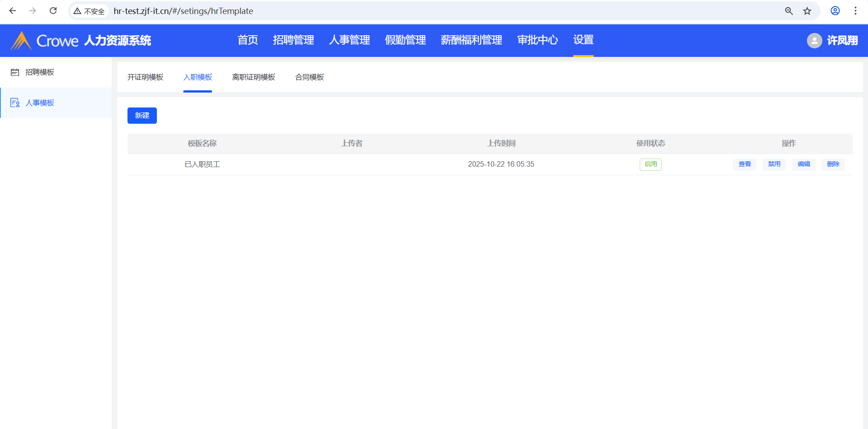Reload the page with refresh icon

53,11
